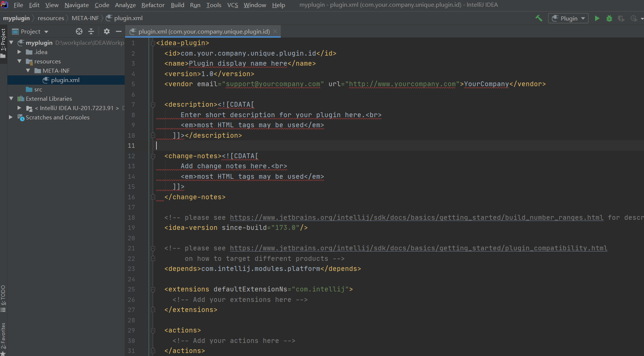Click myplugin in the breadcrumb bar
The height and width of the screenshot is (356, 644).
tap(16, 18)
